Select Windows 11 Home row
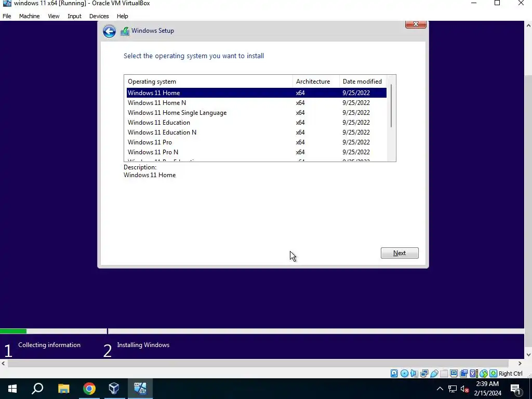 tap(257, 92)
